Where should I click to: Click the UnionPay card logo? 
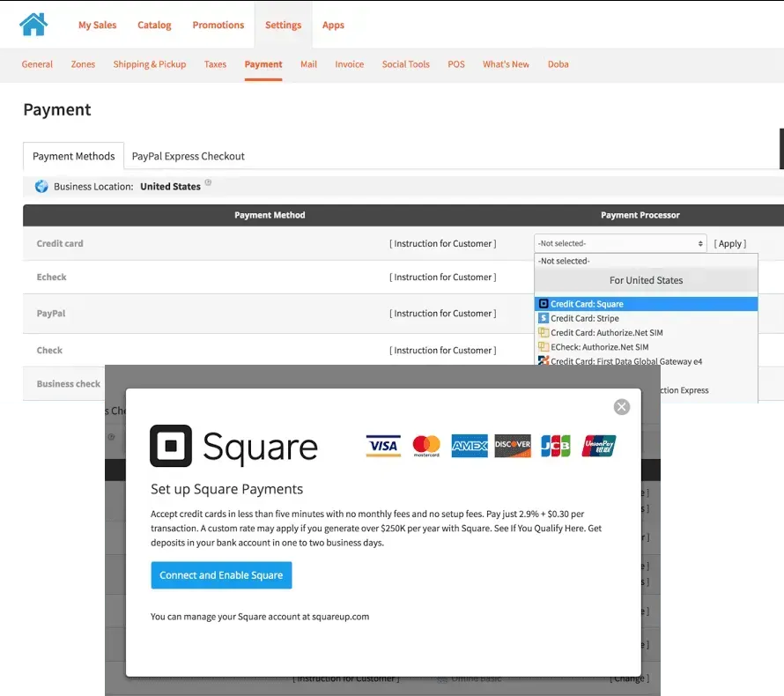coord(598,446)
